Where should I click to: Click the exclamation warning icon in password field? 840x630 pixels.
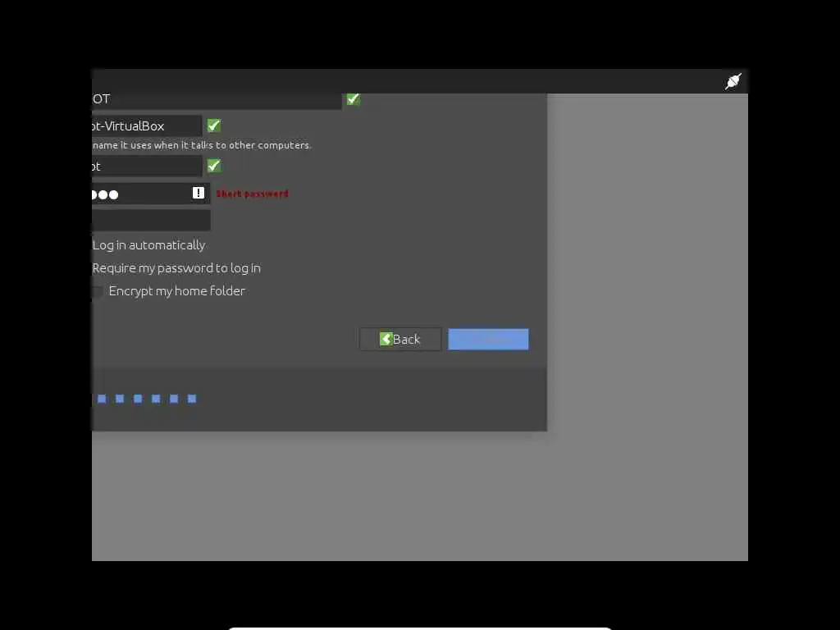[x=199, y=193]
